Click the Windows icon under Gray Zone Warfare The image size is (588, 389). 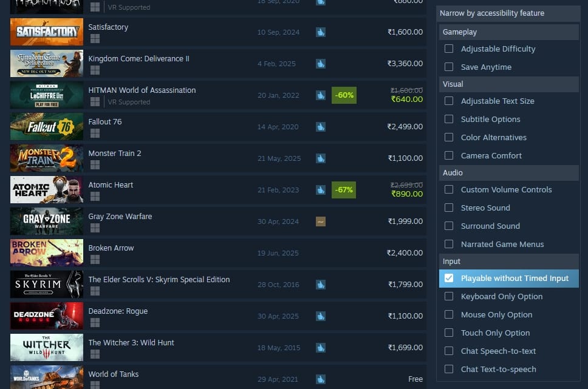(95, 228)
